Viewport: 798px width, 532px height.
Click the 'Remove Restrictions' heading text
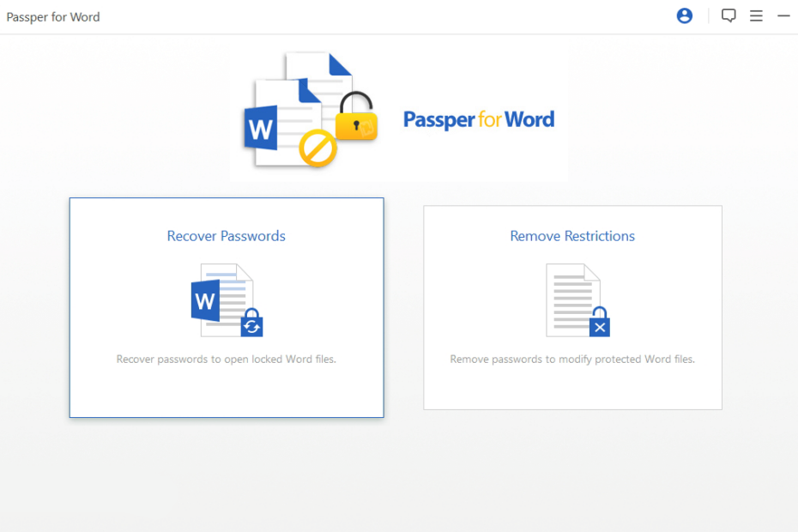572,236
